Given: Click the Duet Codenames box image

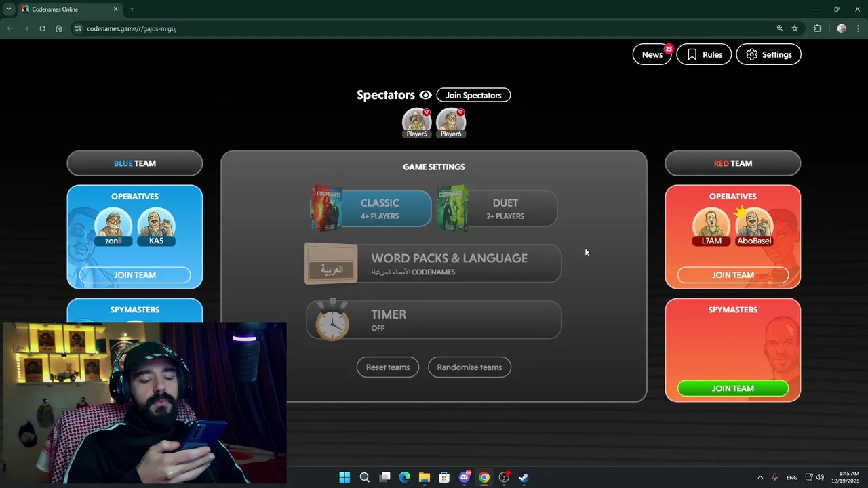Looking at the screenshot, I should tap(452, 209).
